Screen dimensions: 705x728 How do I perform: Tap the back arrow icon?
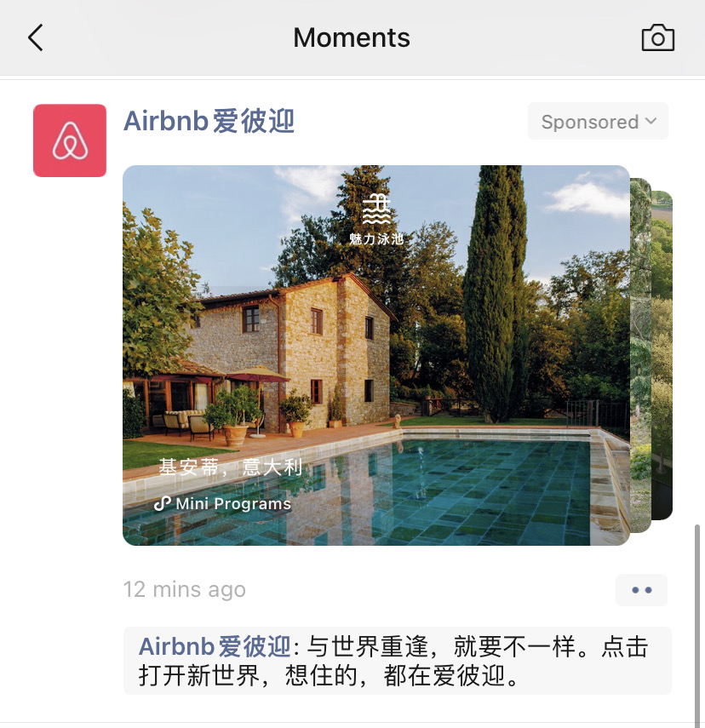point(36,37)
